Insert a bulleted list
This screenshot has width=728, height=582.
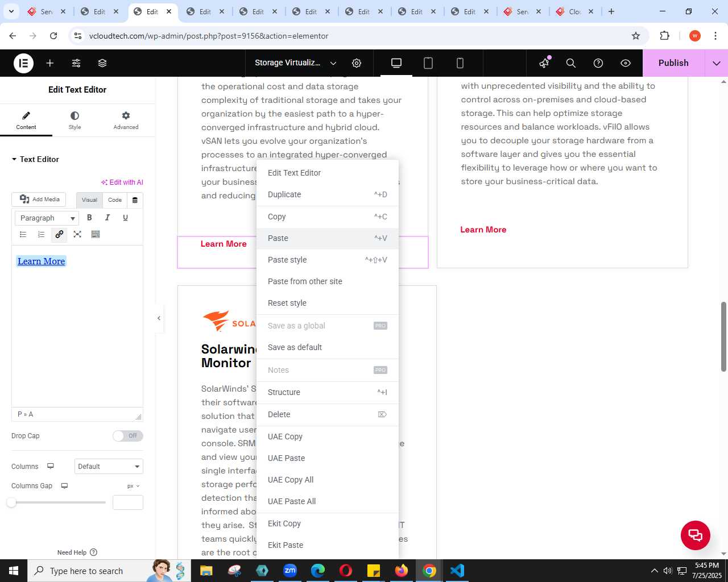click(x=23, y=234)
